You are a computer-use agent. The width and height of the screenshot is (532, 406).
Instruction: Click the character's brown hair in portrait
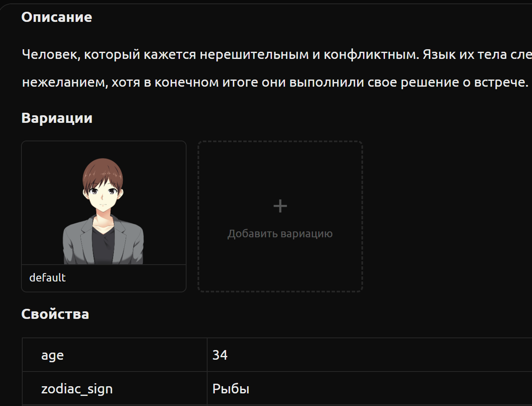pyautogui.click(x=103, y=170)
